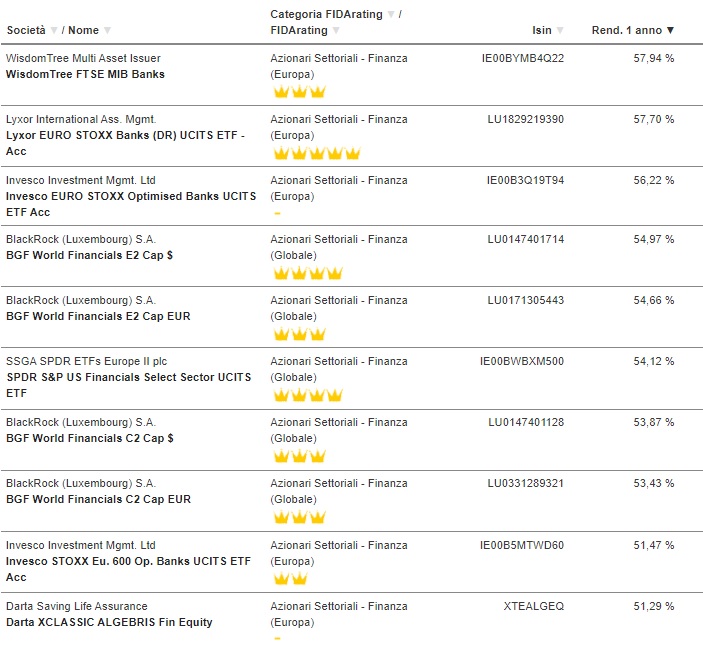Open BGF World Financials E2 Cap EUR
703x650 pixels.
pyautogui.click(x=98, y=316)
